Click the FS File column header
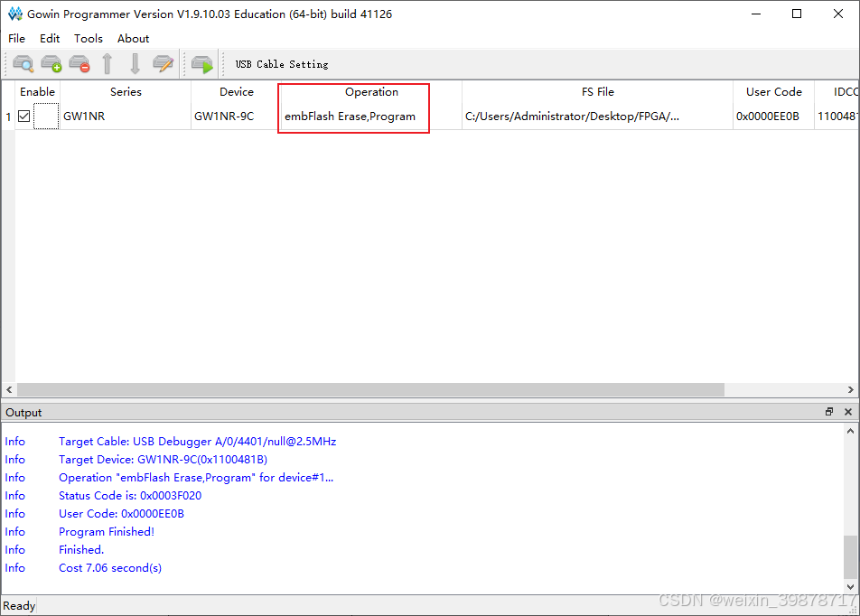 tap(598, 91)
